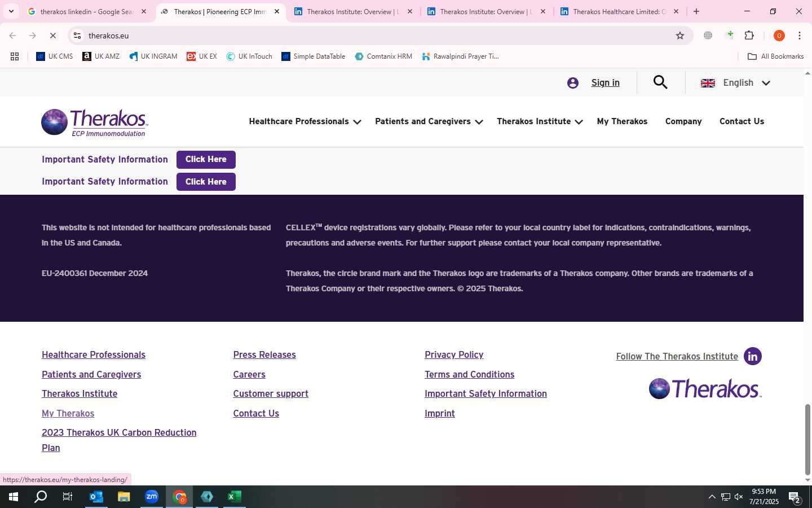Click the second Click Here safety button
This screenshot has width=812, height=508.
206,182
